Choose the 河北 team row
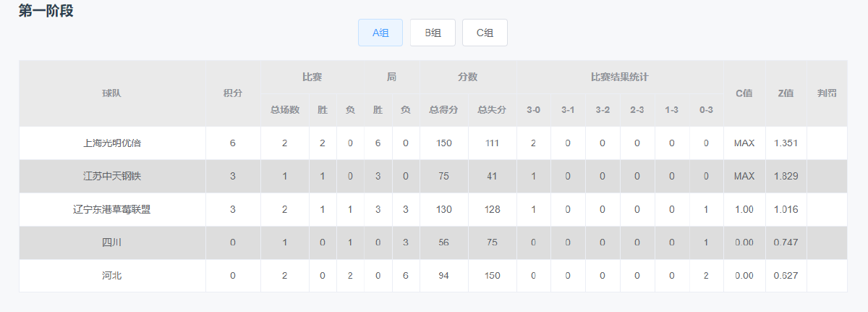 click(112, 276)
